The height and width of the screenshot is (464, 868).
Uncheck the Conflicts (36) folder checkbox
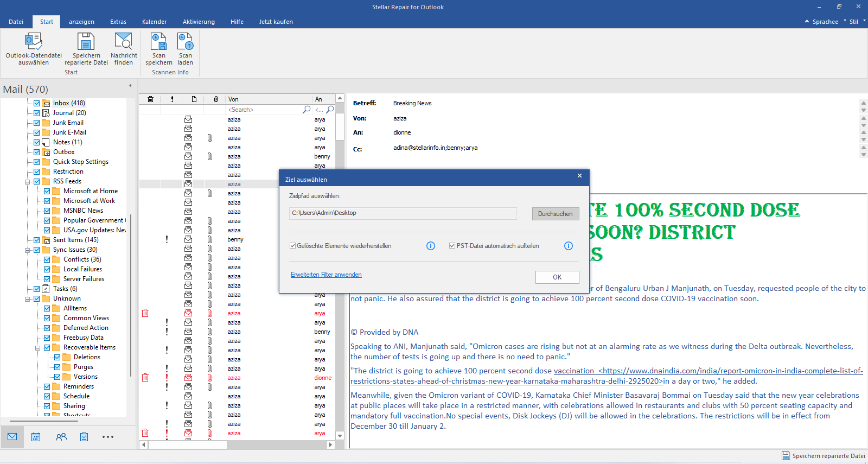[47, 259]
